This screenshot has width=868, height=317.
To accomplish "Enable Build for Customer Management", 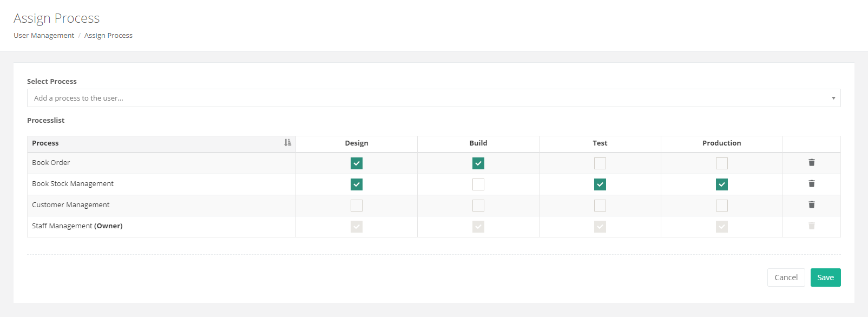I will (478, 206).
